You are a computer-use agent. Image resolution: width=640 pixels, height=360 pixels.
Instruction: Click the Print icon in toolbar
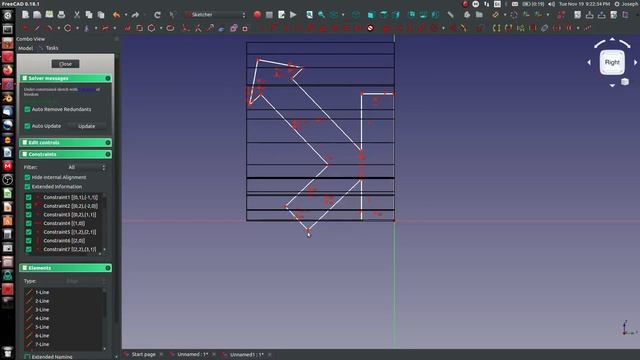pyautogui.click(x=61, y=15)
